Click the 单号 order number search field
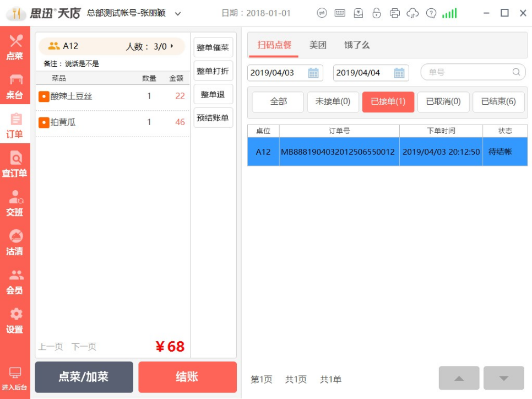 click(468, 72)
